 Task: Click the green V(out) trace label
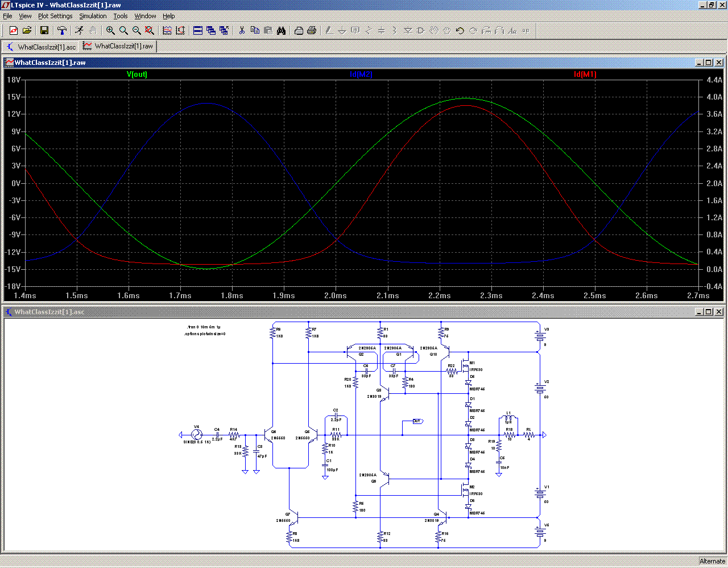(x=136, y=75)
